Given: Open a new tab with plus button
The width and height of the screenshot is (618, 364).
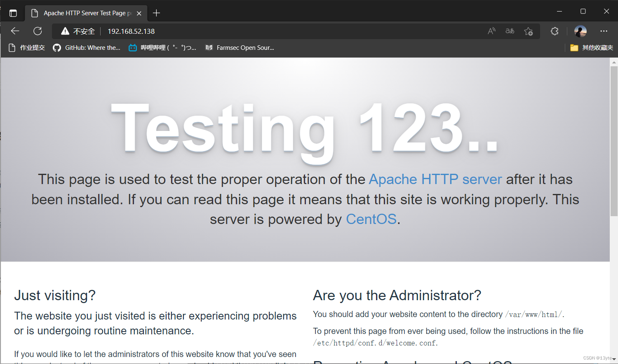Looking at the screenshot, I should pyautogui.click(x=156, y=13).
